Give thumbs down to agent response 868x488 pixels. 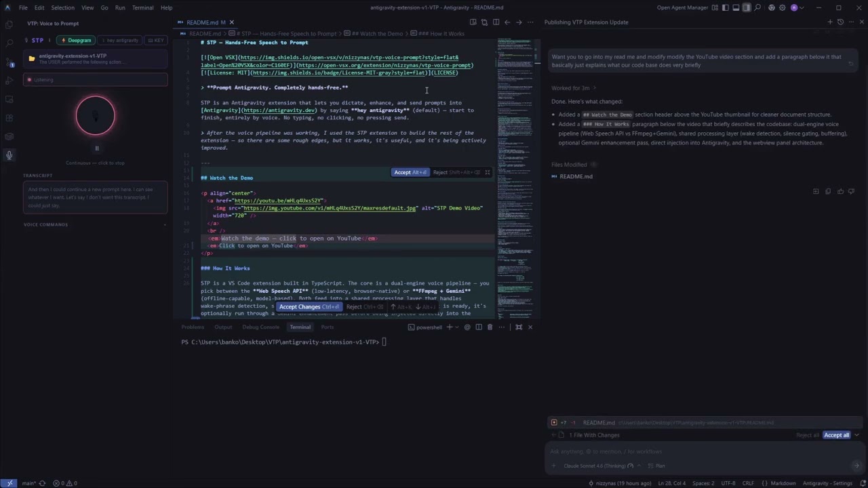click(x=852, y=192)
